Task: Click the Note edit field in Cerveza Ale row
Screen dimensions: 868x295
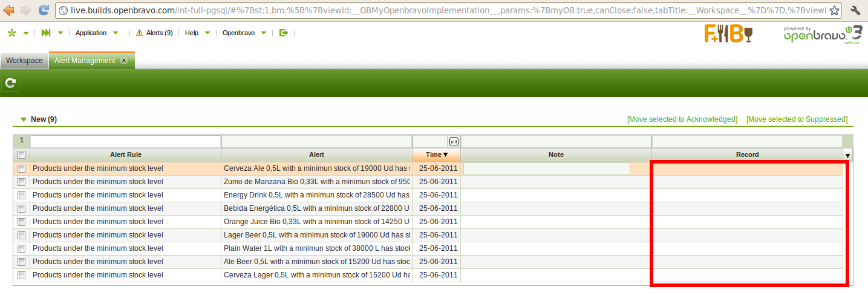Action: click(x=547, y=168)
